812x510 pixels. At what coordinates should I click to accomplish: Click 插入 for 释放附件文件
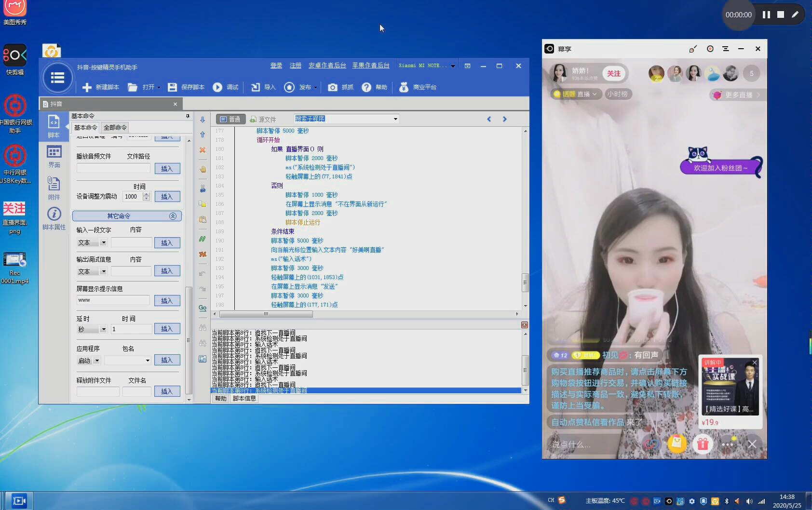[167, 391]
